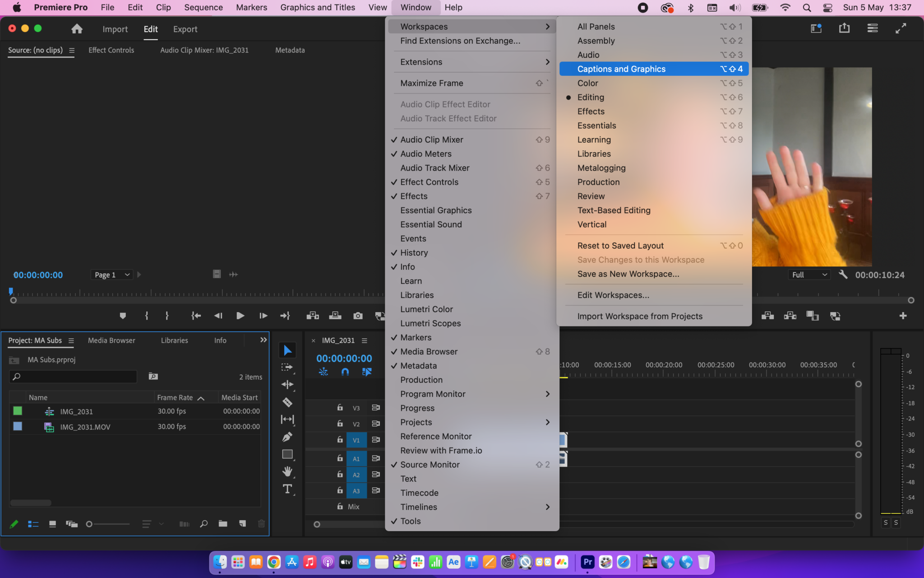
Task: Click the Delete (trash) icon in Project panel
Action: tap(262, 524)
